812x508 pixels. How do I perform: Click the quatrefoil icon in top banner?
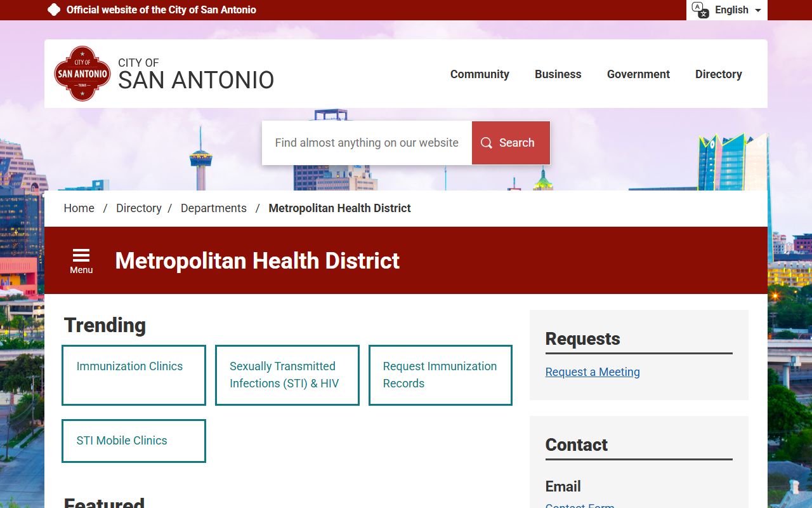(54, 10)
